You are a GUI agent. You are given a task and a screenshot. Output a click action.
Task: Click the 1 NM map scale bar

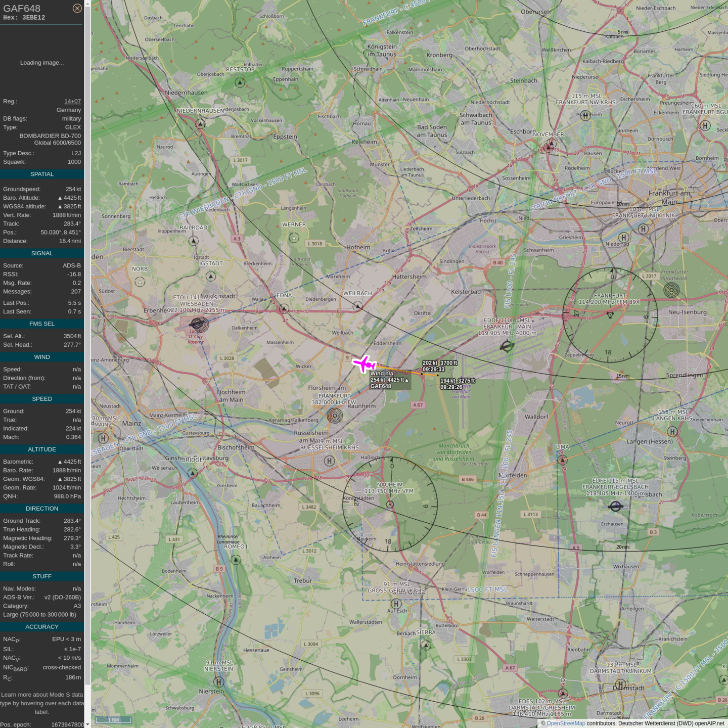114,719
